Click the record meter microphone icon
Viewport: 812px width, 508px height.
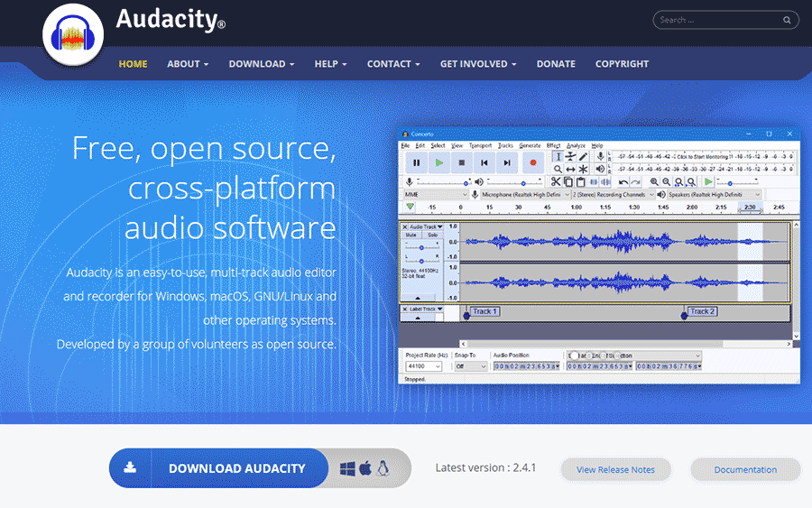[x=600, y=156]
